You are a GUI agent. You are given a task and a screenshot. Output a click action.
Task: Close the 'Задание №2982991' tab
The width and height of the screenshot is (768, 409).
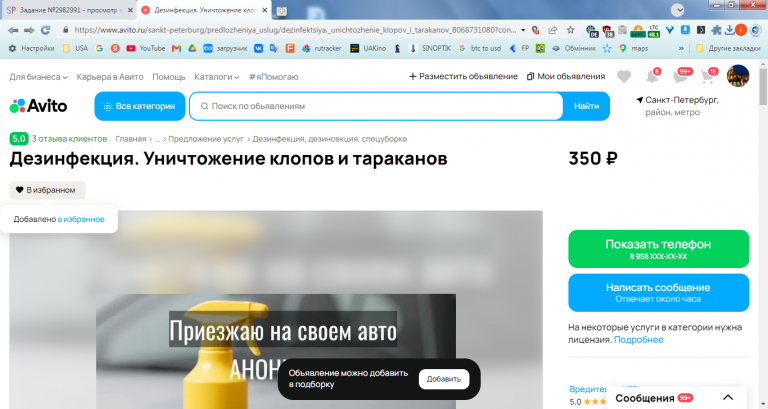coord(130,10)
